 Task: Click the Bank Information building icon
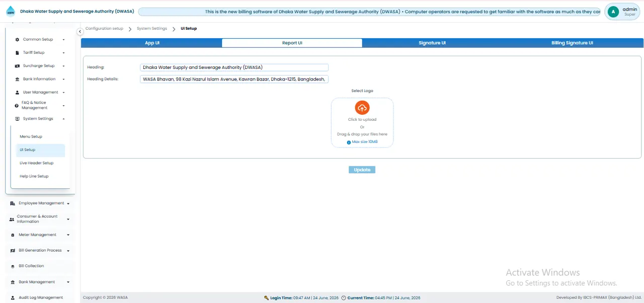pos(17,79)
